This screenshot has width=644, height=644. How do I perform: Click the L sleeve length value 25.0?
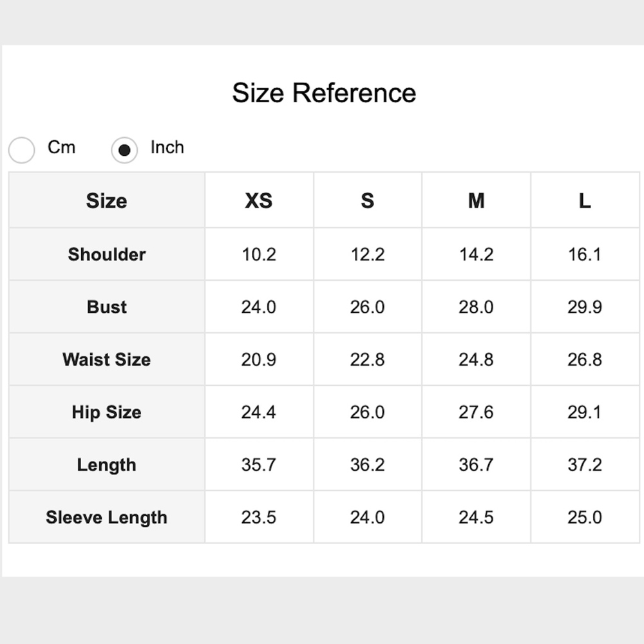(x=585, y=518)
